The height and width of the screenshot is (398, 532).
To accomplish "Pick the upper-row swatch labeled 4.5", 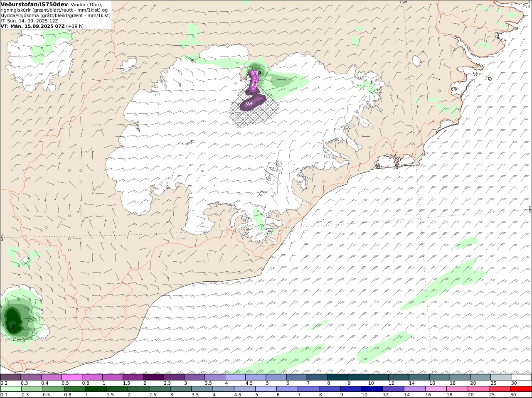I will [255, 377].
